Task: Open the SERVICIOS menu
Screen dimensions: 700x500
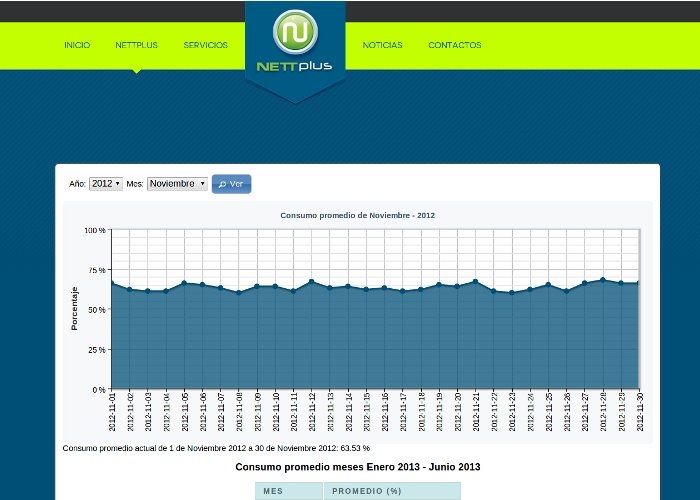Action: click(x=205, y=45)
